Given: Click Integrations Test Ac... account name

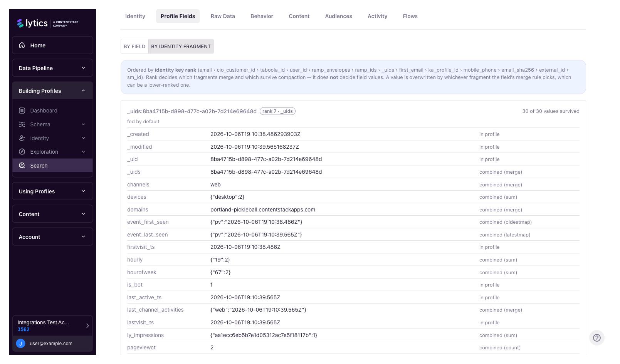Looking at the screenshot, I should (43, 322).
